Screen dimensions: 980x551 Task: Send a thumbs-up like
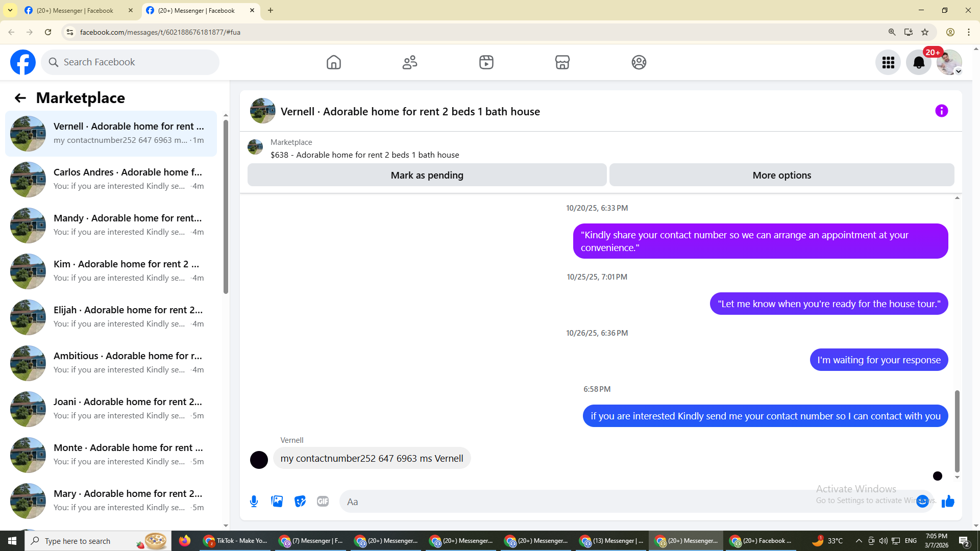948,502
